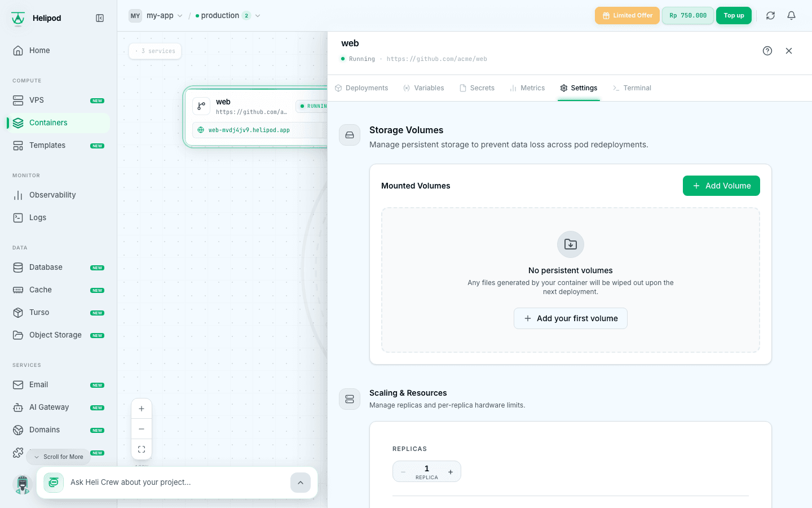Decrease replica count with minus
812x508 pixels.
(x=403, y=472)
